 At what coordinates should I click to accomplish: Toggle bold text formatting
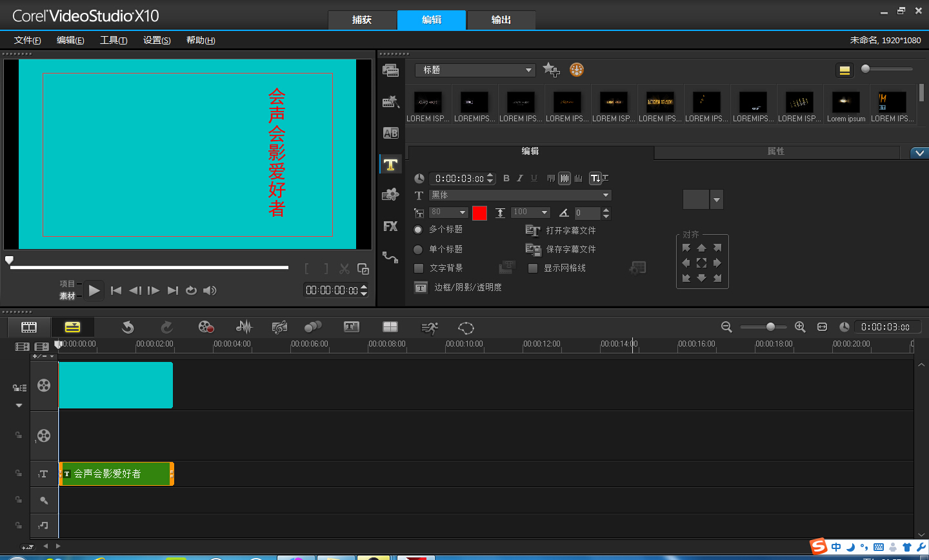(x=506, y=178)
